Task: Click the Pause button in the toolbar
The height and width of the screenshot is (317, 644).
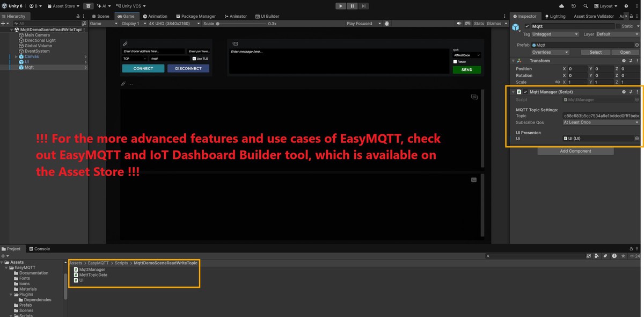Action: [352, 6]
